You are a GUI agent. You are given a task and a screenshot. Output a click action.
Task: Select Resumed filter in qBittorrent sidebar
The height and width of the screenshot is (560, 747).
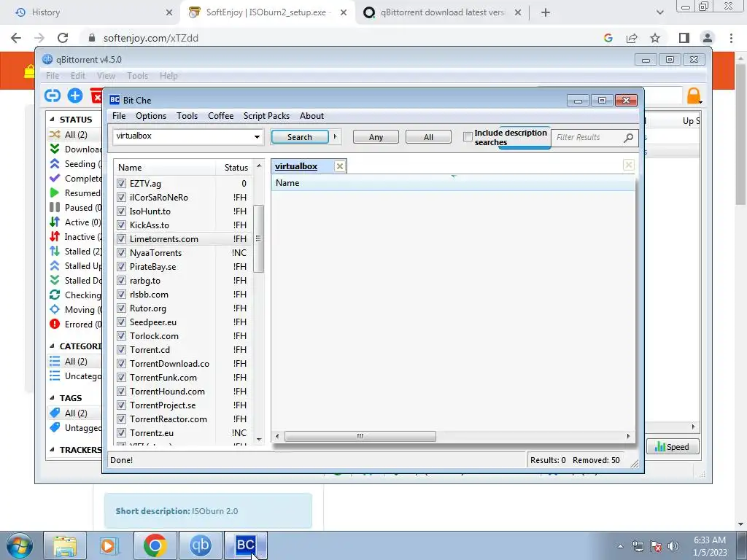click(75, 192)
